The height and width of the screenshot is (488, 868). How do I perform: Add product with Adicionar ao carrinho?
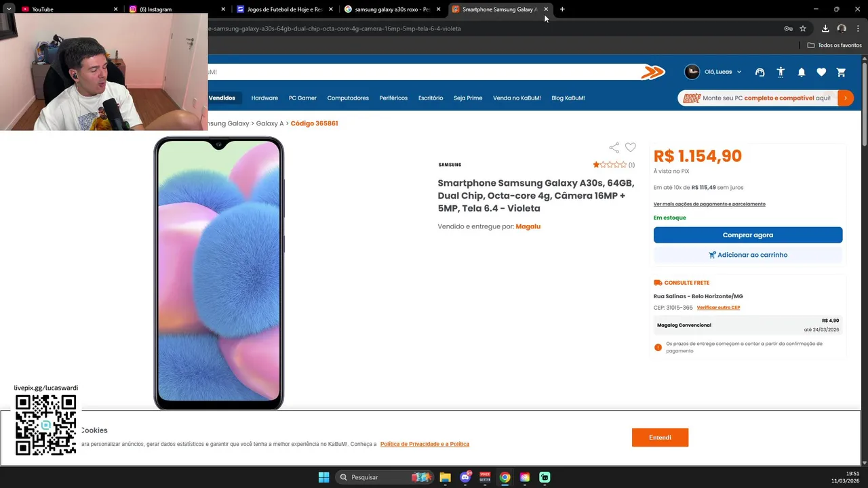(748, 255)
